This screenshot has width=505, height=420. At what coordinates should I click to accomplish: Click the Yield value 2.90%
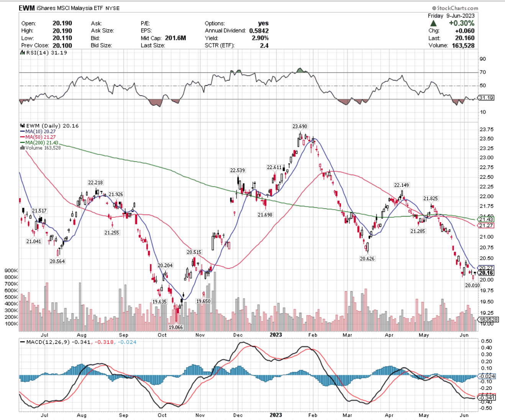tap(260, 38)
